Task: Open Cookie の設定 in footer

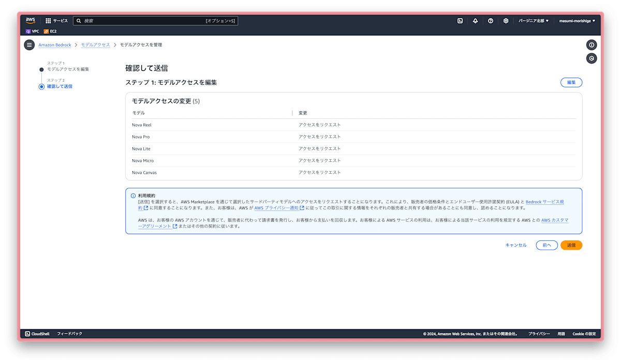Action: (584, 334)
